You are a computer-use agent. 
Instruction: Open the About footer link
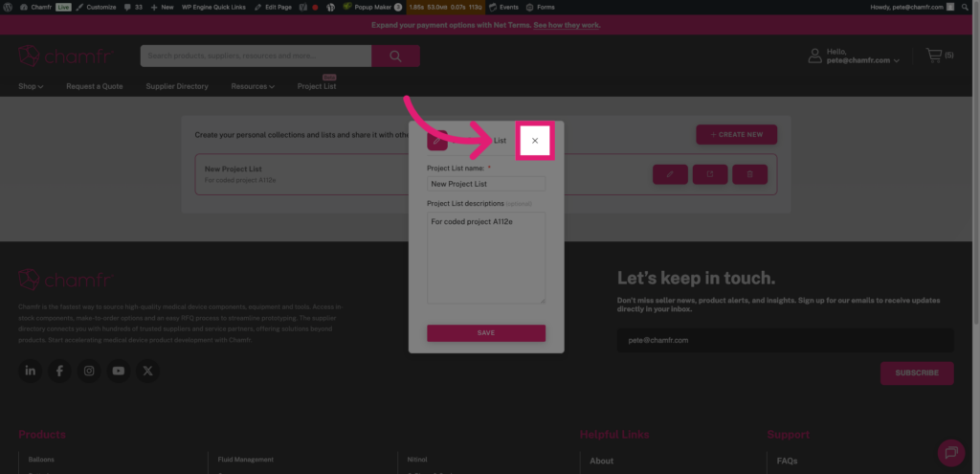(x=602, y=461)
